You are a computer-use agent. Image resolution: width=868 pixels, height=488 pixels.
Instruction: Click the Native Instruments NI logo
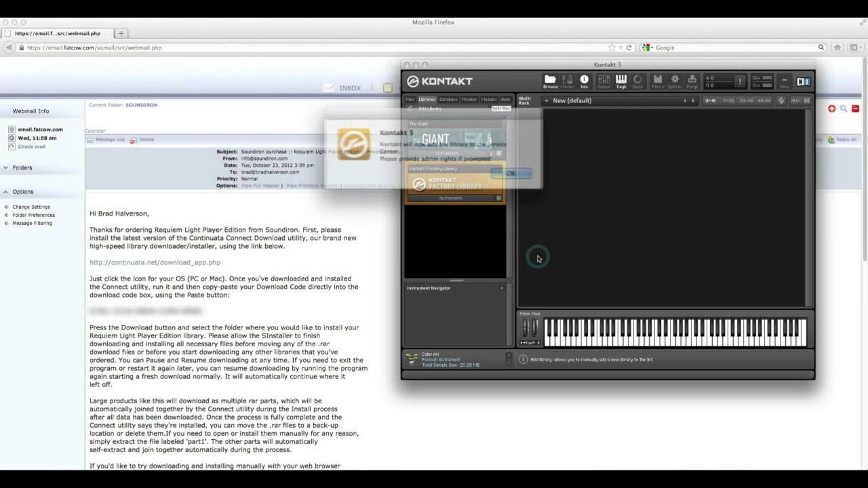point(804,81)
